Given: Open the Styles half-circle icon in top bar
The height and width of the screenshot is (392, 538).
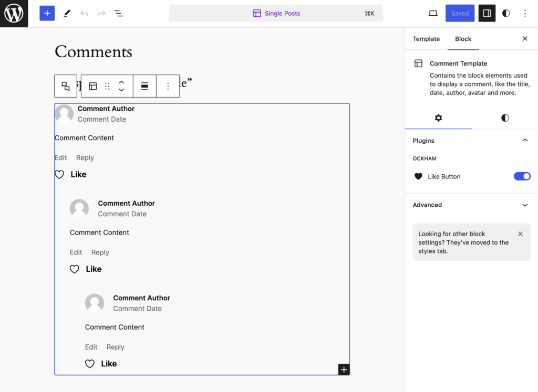Looking at the screenshot, I should click(506, 14).
